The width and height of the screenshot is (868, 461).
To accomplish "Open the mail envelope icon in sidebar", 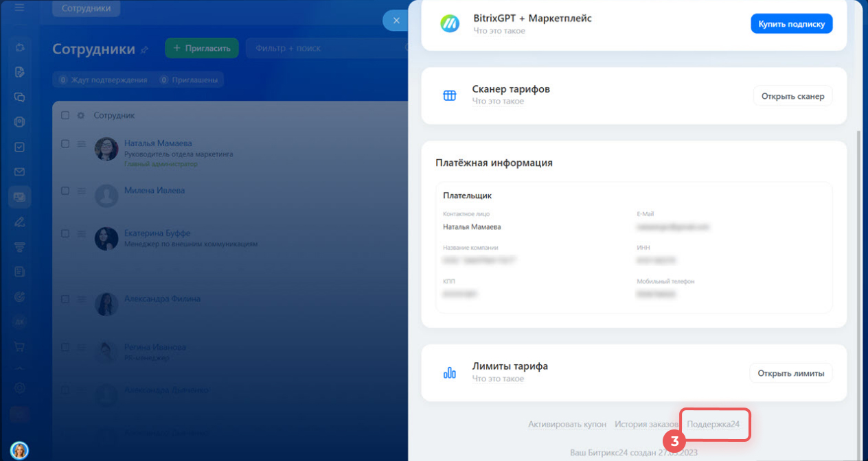I will pyautogui.click(x=20, y=172).
